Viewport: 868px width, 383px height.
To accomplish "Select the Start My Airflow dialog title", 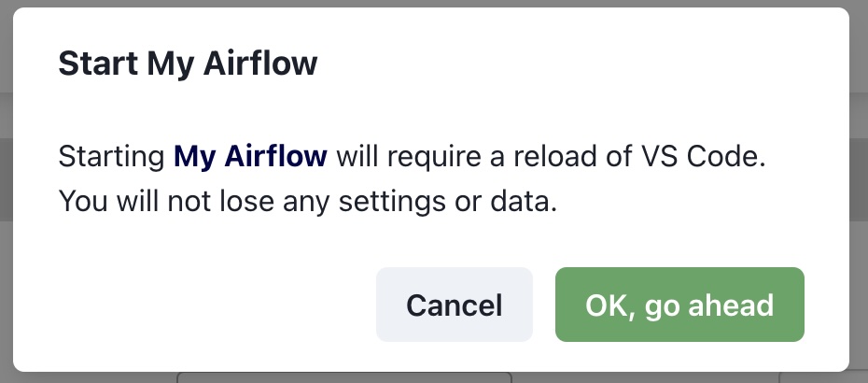I will click(188, 63).
